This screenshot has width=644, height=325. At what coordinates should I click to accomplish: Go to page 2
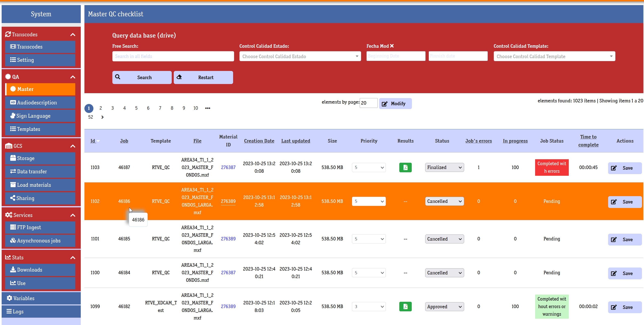pos(101,108)
